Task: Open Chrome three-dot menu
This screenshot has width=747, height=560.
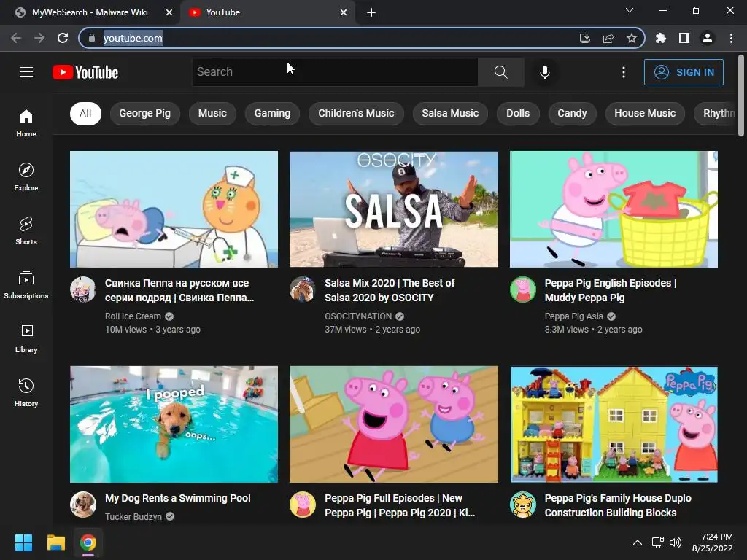Action: coord(731,38)
